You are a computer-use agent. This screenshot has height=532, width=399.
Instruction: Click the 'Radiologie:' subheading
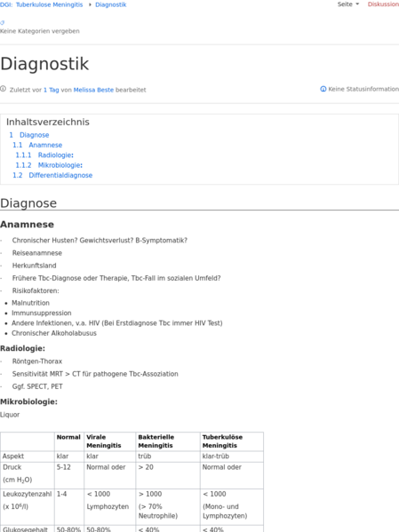coord(22,348)
